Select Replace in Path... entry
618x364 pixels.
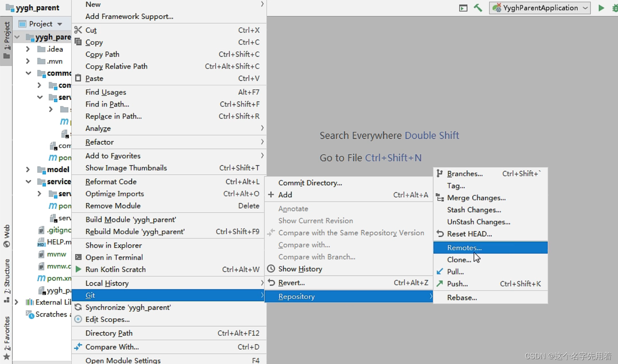point(169,116)
